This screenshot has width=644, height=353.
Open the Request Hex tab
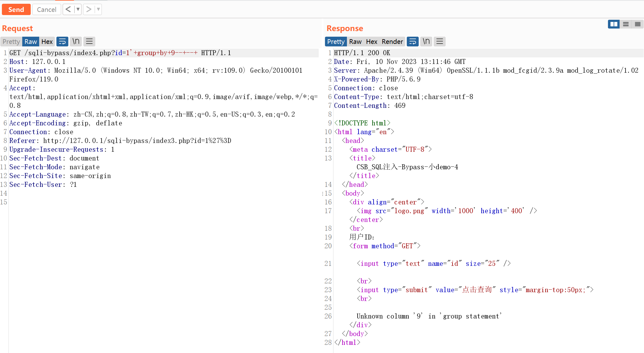point(47,41)
